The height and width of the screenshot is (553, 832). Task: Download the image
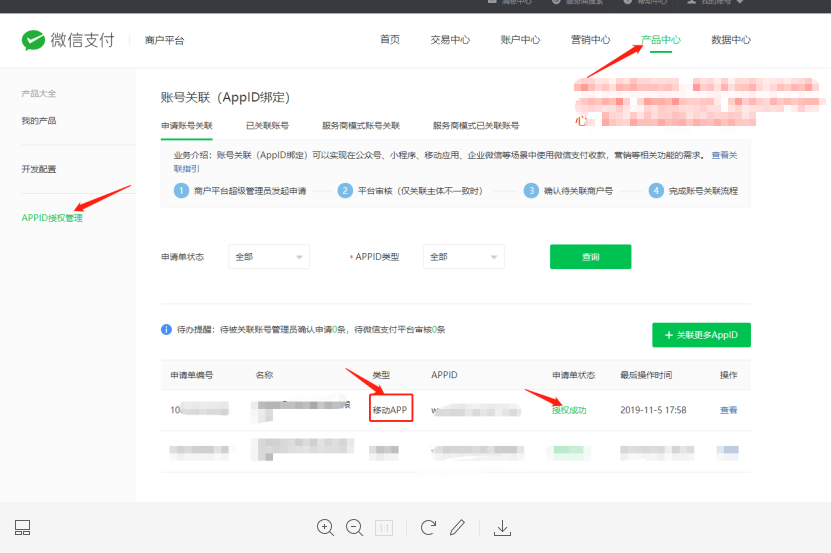pyautogui.click(x=502, y=528)
